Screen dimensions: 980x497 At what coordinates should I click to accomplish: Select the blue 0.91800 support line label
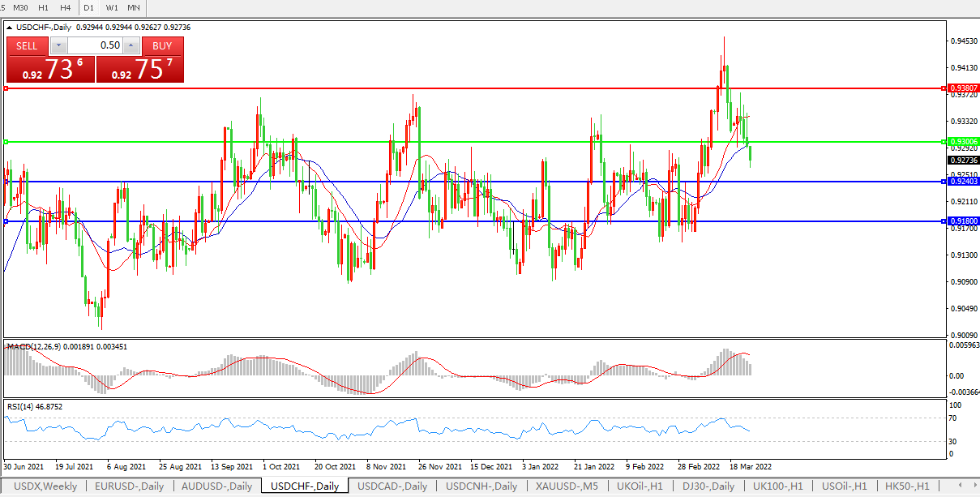tap(963, 221)
